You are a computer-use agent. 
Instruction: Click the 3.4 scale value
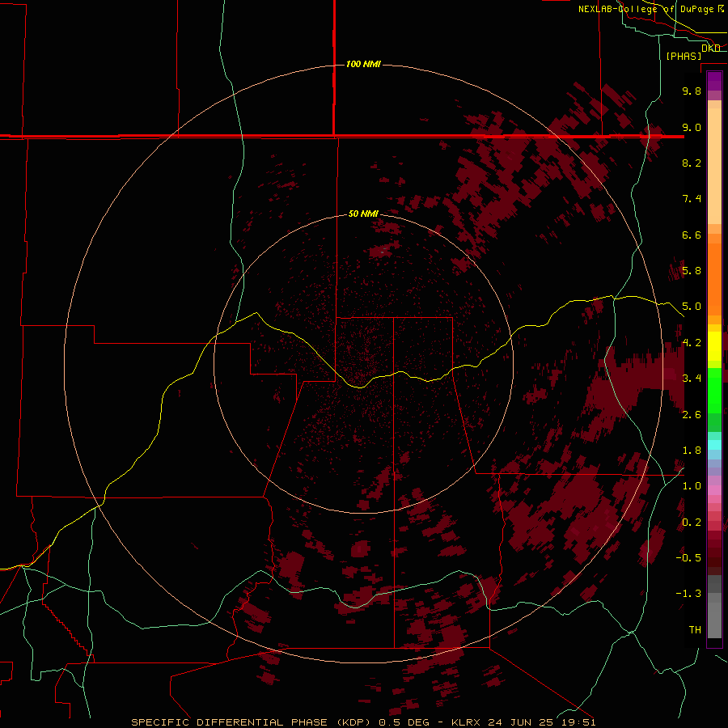(692, 379)
